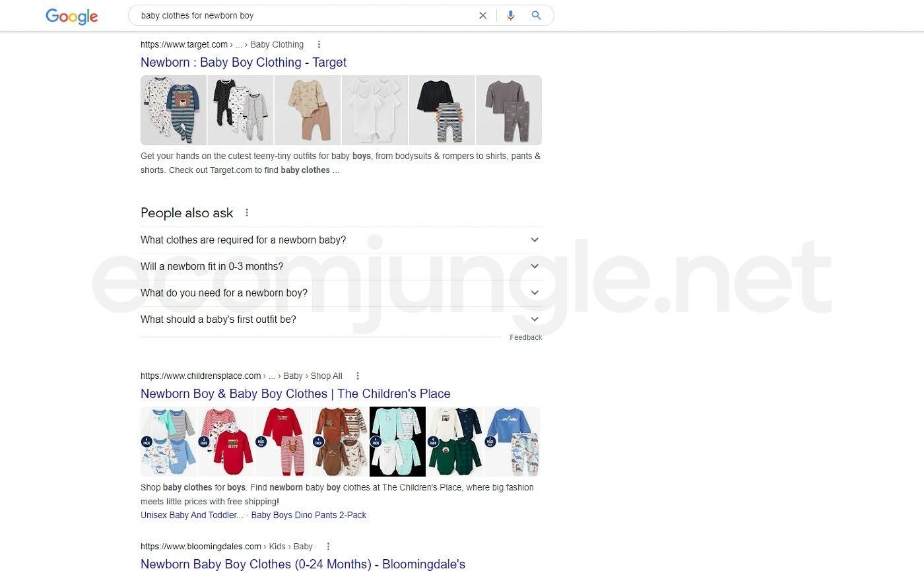Open three-dot menu beside Bloomingdale's URL
This screenshot has height=571, width=924.
pyautogui.click(x=328, y=547)
